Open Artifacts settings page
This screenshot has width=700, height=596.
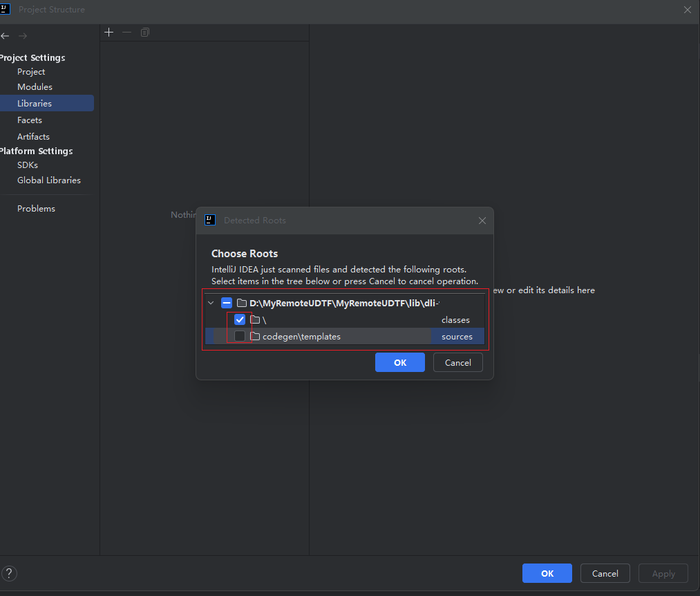click(x=33, y=137)
